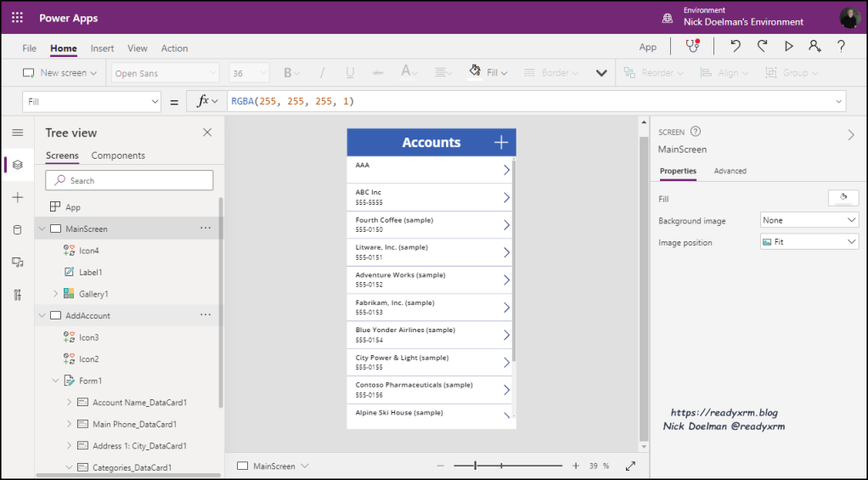The height and width of the screenshot is (480, 868).
Task: Open the Insert plus icon in sidebar
Action: [17, 197]
